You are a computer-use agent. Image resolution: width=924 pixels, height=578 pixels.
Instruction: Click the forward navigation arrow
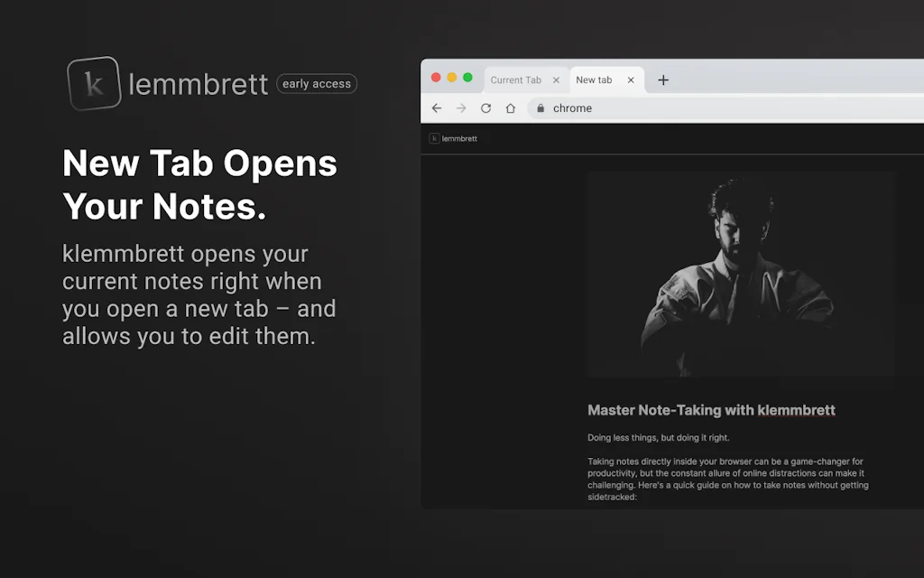point(462,107)
